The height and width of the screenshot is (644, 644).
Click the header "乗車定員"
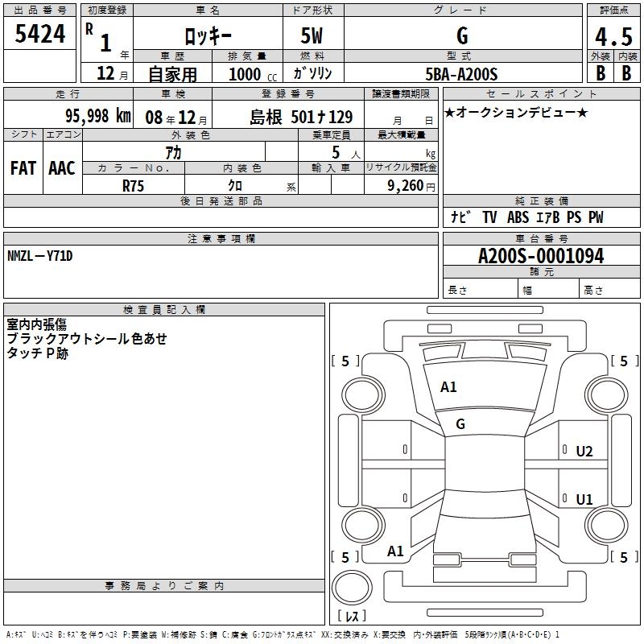(x=331, y=134)
